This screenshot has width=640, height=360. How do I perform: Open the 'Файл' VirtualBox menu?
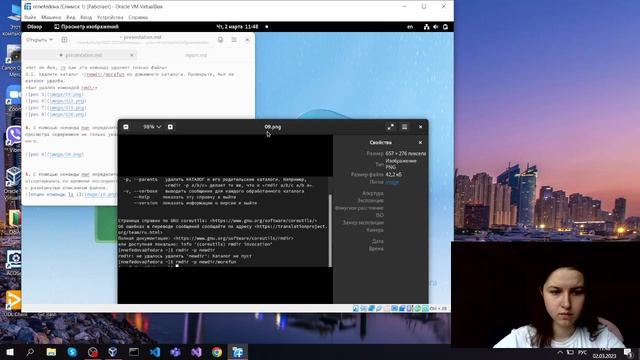pos(30,18)
